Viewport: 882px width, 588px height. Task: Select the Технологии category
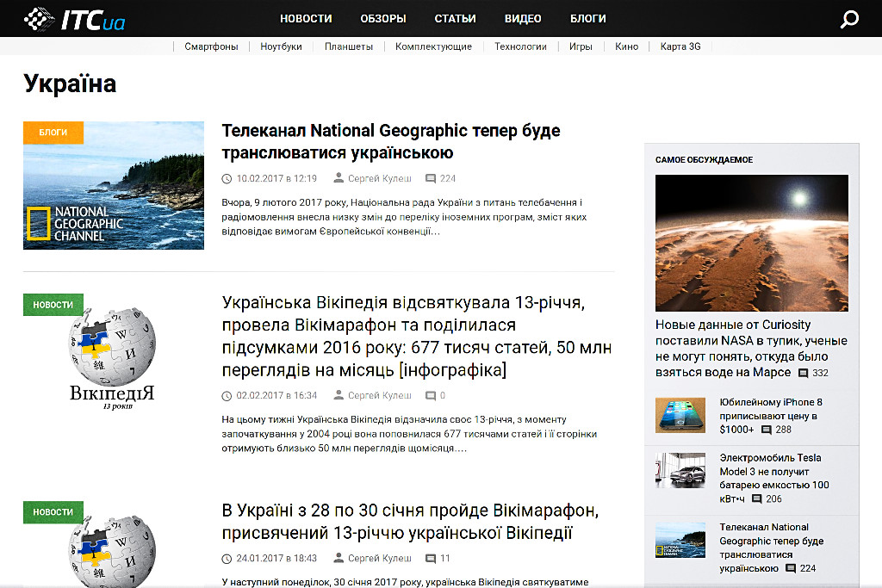(520, 46)
